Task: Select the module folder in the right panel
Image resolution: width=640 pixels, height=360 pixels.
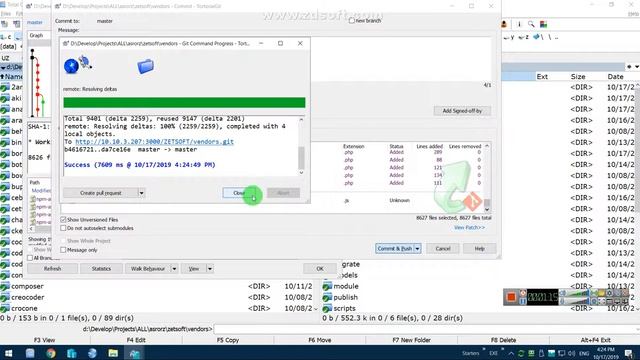Action: [x=345, y=286]
